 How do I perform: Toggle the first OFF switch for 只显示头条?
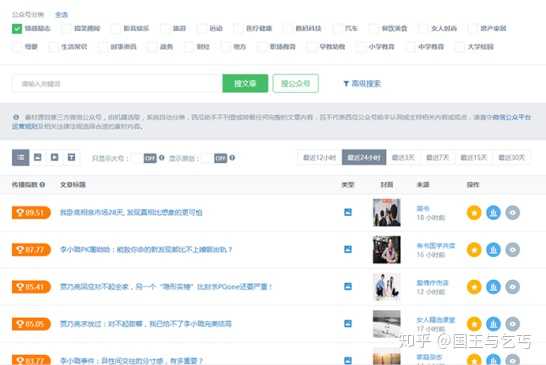(150, 158)
